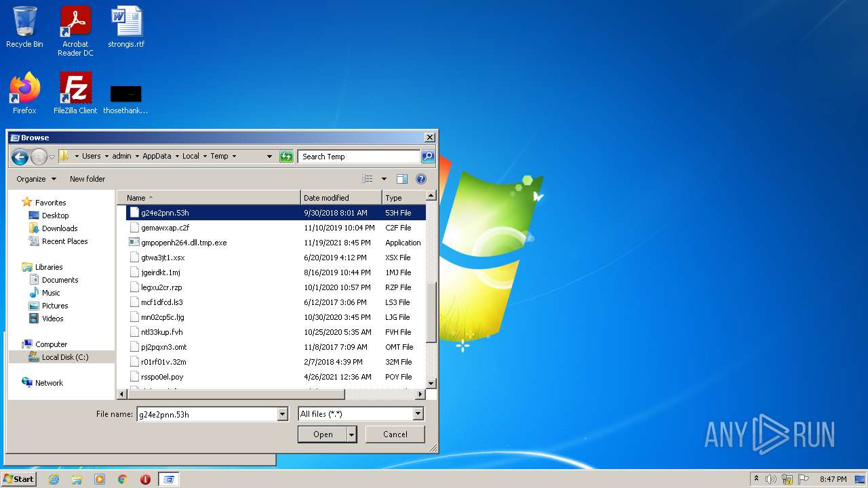Image resolution: width=868 pixels, height=488 pixels.
Task: Select Music library
Action: click(51, 293)
